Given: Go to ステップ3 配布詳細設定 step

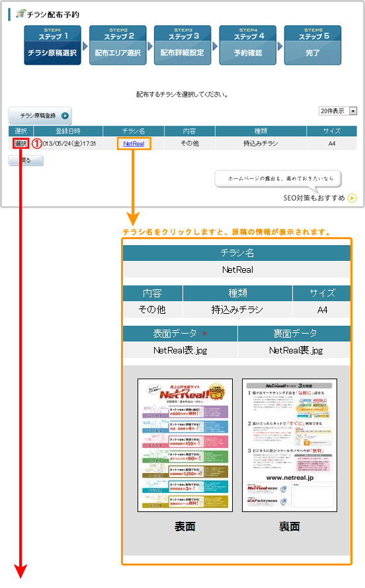Looking at the screenshot, I should (182, 46).
